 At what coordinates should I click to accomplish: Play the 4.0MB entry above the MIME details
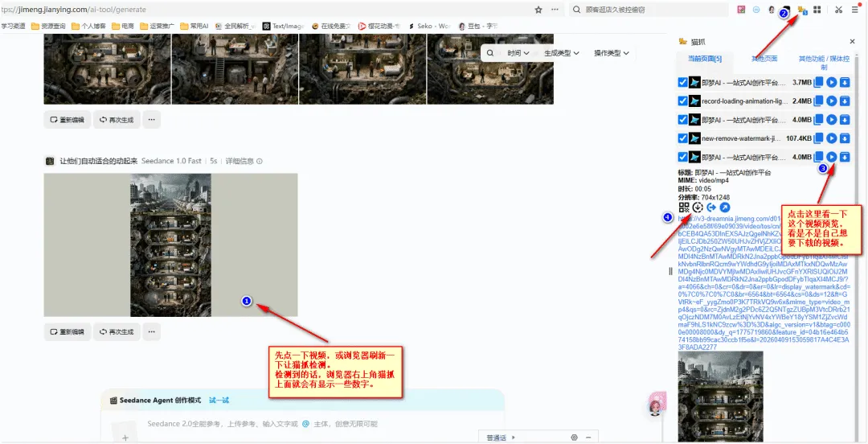(832, 157)
